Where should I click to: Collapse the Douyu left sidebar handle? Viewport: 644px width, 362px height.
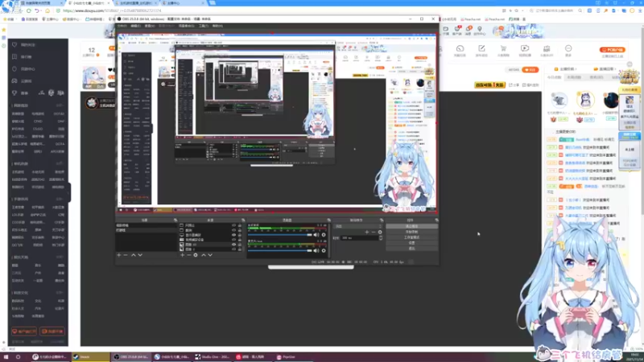click(x=69, y=192)
